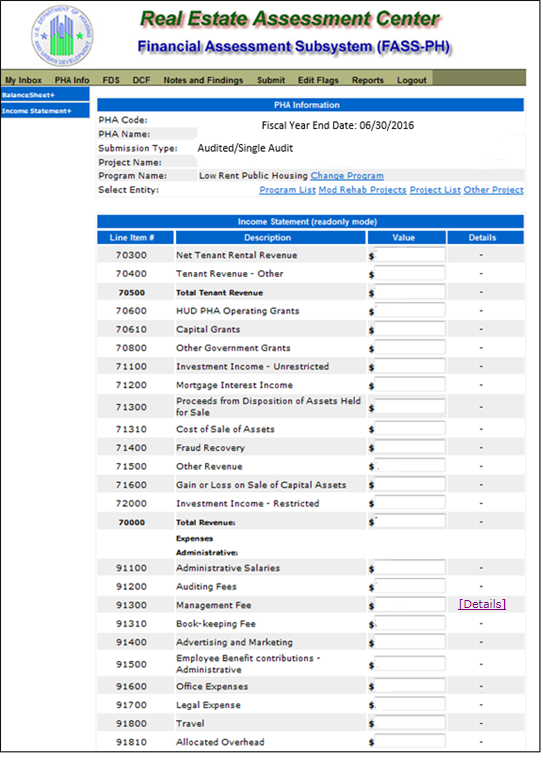This screenshot has width=543, height=763.
Task: Click the Net Tenant Rental Revenue value field
Action: (410, 254)
